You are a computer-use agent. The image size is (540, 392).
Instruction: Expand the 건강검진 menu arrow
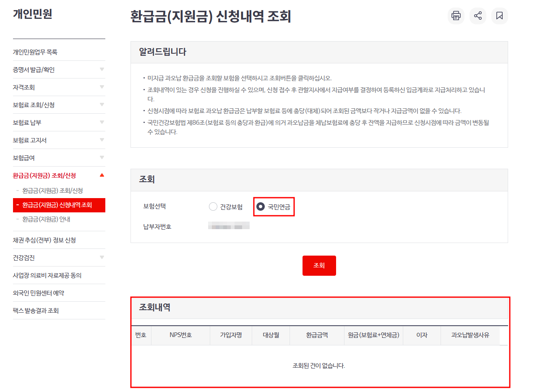coord(102,258)
